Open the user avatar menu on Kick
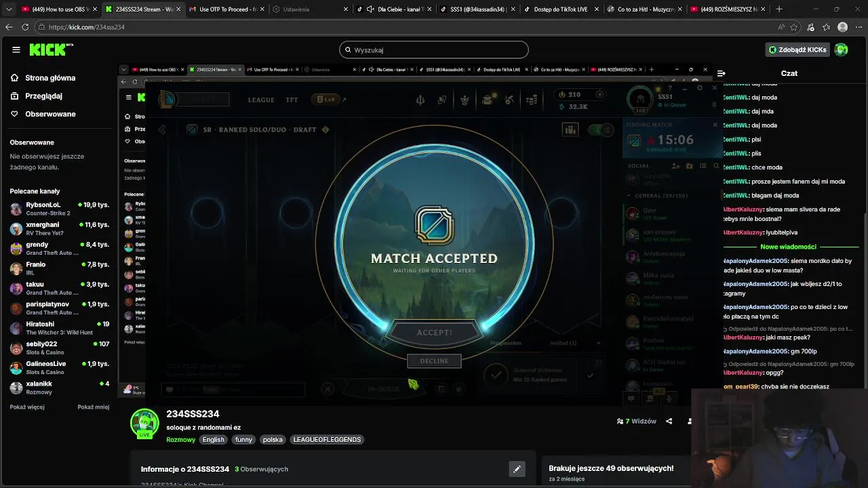Image resolution: width=868 pixels, height=488 pixels. tap(842, 49)
